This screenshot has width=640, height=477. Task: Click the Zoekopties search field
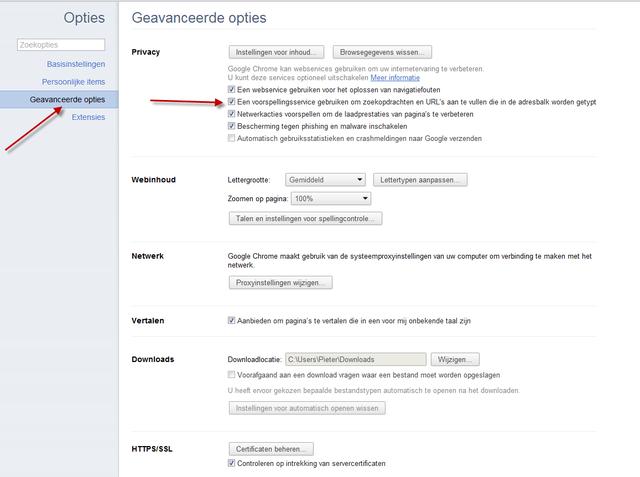point(61,45)
